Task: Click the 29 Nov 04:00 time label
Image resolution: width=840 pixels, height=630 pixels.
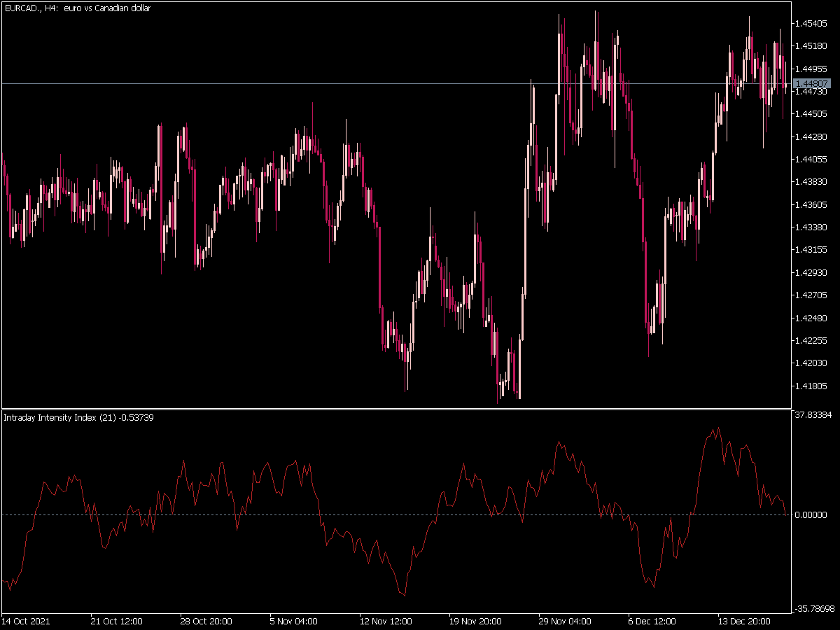Action: coord(564,621)
